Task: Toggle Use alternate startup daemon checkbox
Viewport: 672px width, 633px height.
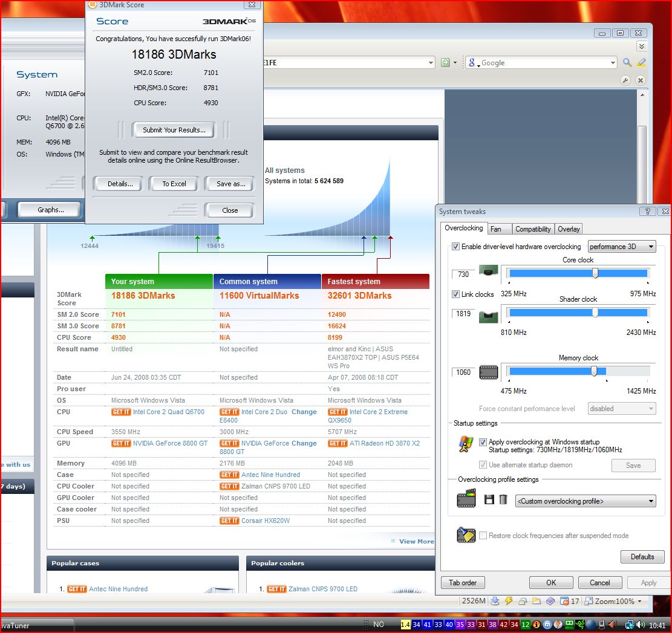Action: pyautogui.click(x=483, y=465)
